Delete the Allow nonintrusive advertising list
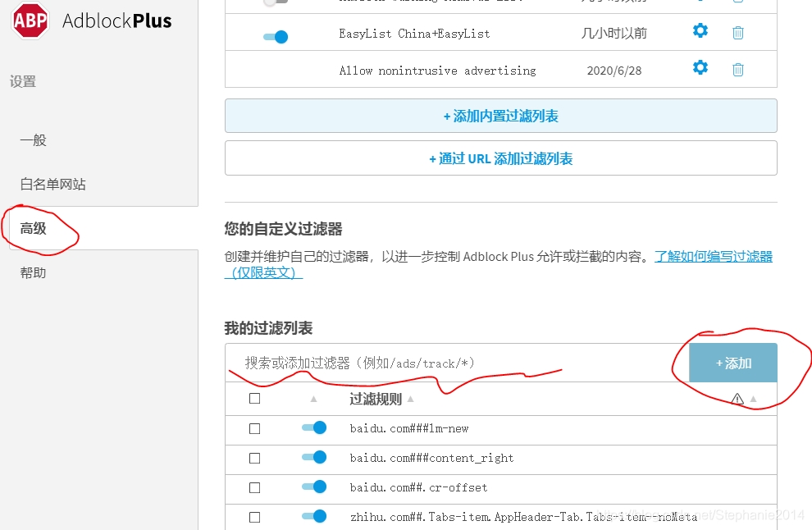Viewport: 812px width, 530px height. pos(738,70)
